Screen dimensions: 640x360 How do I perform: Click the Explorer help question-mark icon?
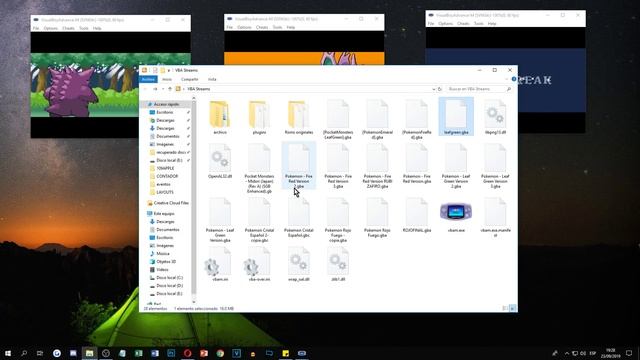coord(513,79)
